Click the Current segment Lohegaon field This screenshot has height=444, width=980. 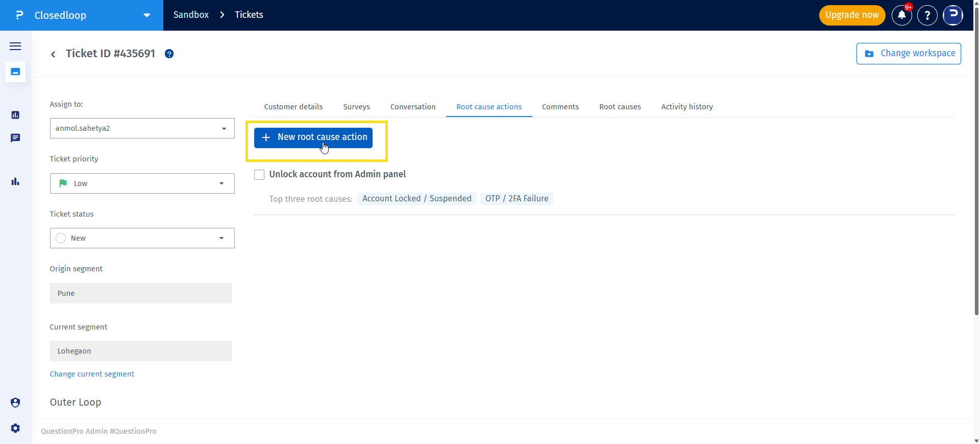point(141,351)
